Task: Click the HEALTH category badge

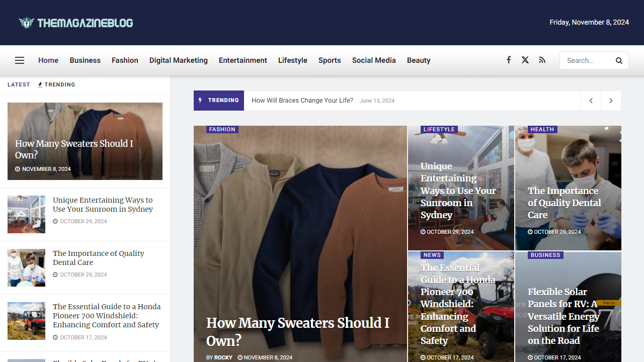Action: [542, 129]
